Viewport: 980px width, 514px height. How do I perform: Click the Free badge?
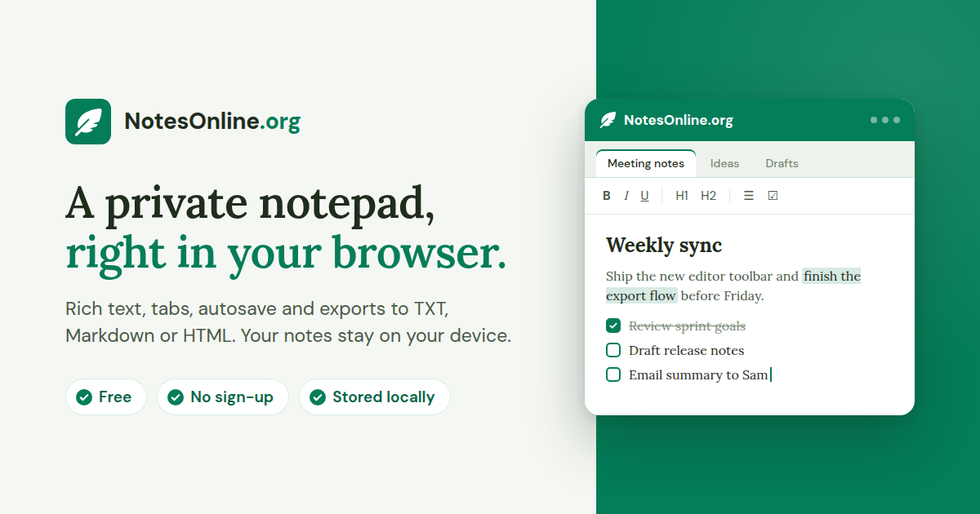tap(106, 397)
